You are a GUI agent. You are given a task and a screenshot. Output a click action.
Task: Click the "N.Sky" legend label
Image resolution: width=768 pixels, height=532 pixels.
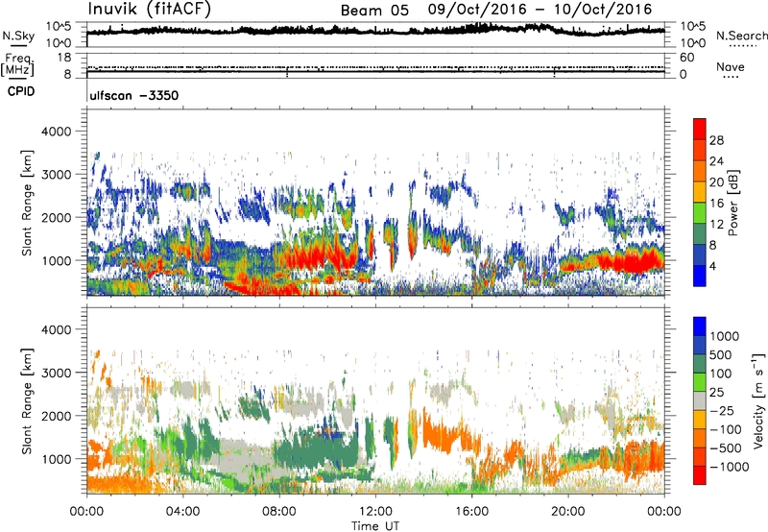[18, 36]
